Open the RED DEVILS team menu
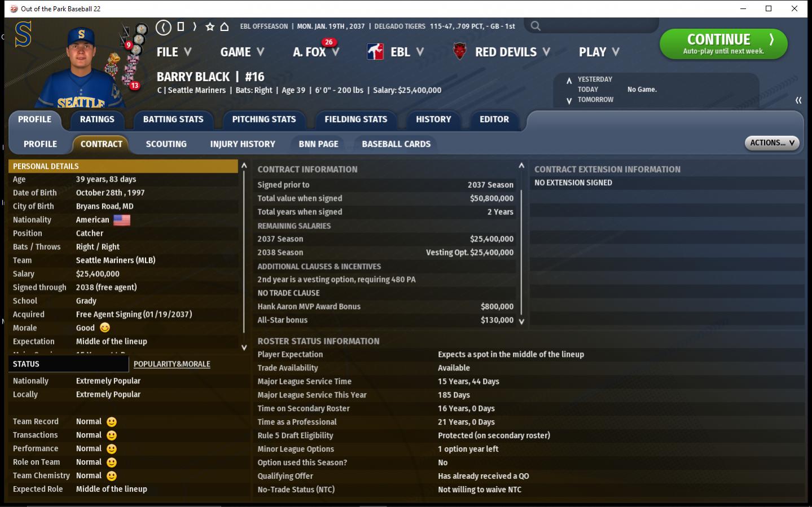This screenshot has width=812, height=507. (512, 52)
